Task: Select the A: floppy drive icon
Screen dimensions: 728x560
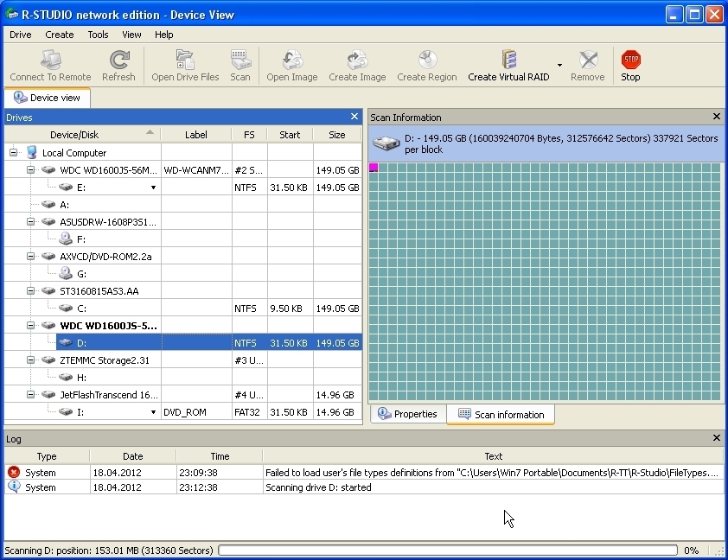Action: (48, 205)
